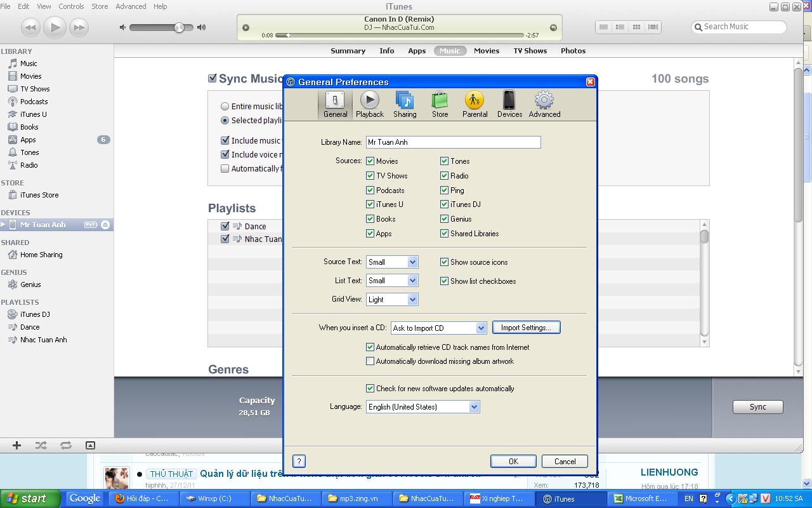Adjust the iTunes volume slider
This screenshot has height=508, width=812.
(x=161, y=27)
